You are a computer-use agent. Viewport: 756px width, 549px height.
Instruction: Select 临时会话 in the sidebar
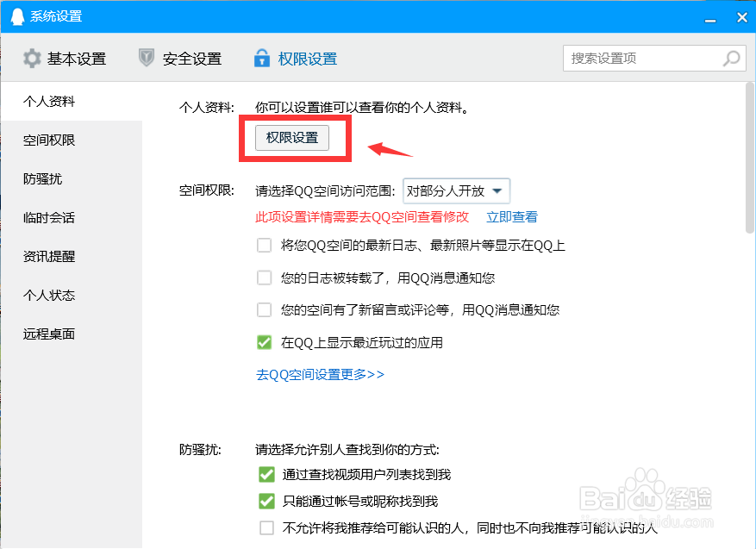click(72, 218)
